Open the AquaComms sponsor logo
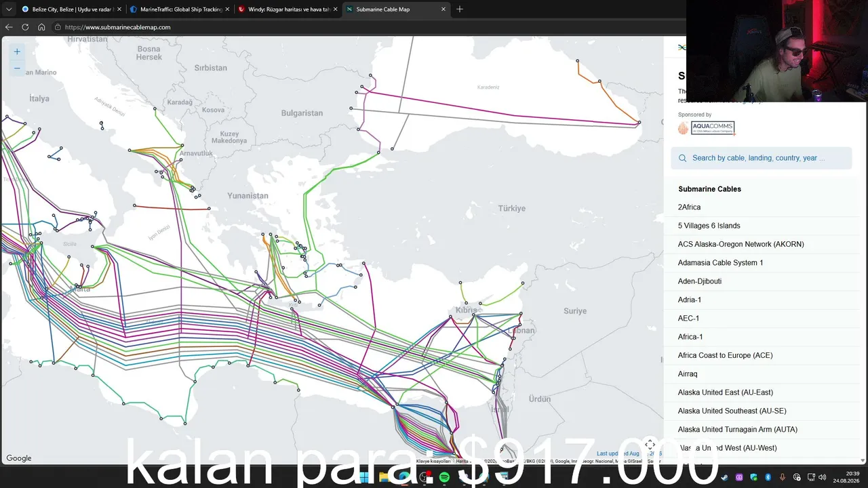This screenshot has height=488, width=868. (707, 128)
